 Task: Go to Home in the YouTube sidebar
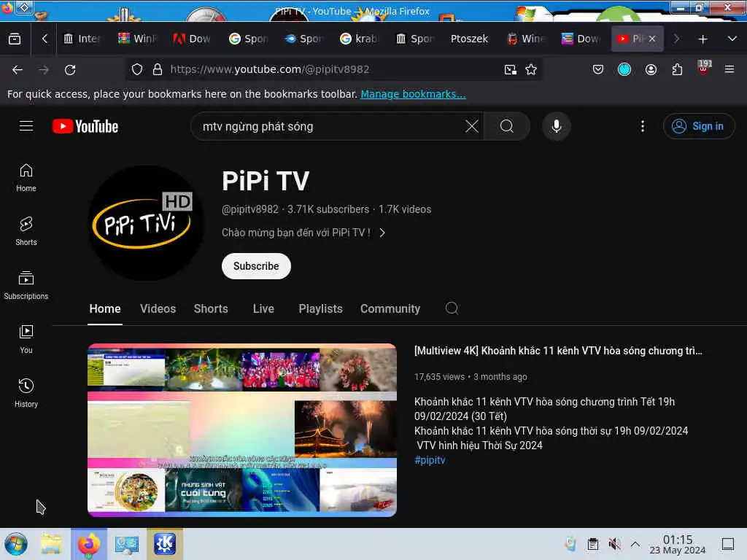pyautogui.click(x=26, y=178)
